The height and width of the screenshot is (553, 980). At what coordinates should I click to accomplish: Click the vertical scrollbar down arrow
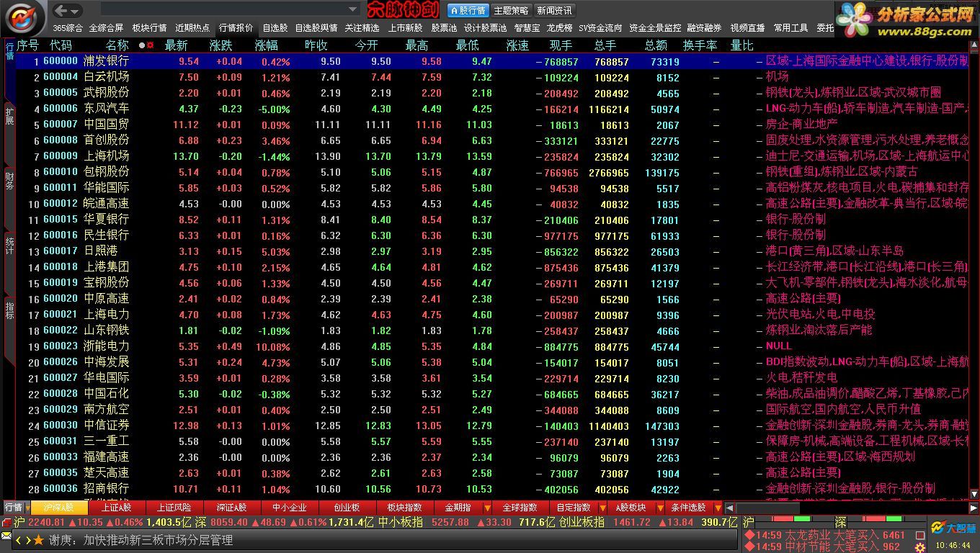tap(975, 495)
